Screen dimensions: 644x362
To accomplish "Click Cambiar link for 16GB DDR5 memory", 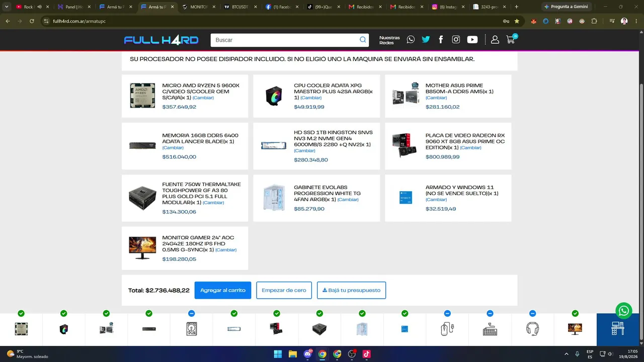I will point(173,148).
